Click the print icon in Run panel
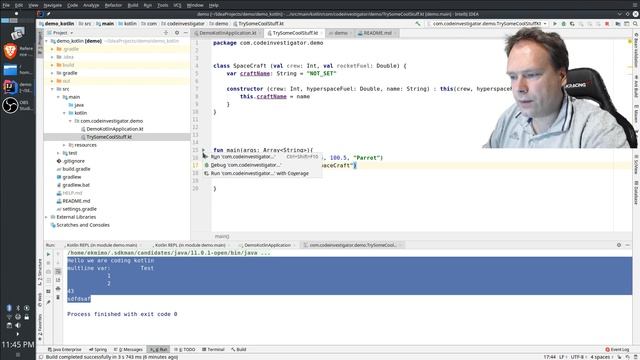The width and height of the screenshot is (640, 360). (58, 289)
